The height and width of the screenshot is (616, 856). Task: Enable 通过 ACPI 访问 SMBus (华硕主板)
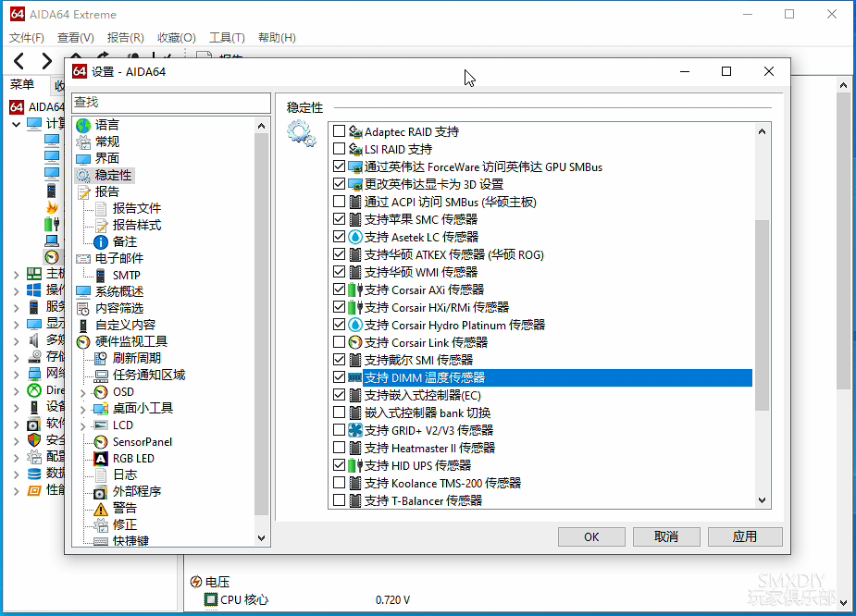[x=339, y=202]
